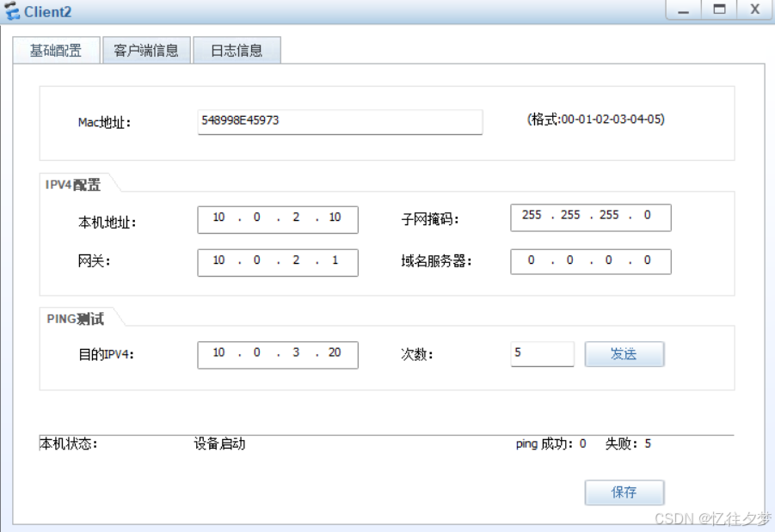775x532 pixels.
Task: Click the 发送 button
Action: click(624, 354)
